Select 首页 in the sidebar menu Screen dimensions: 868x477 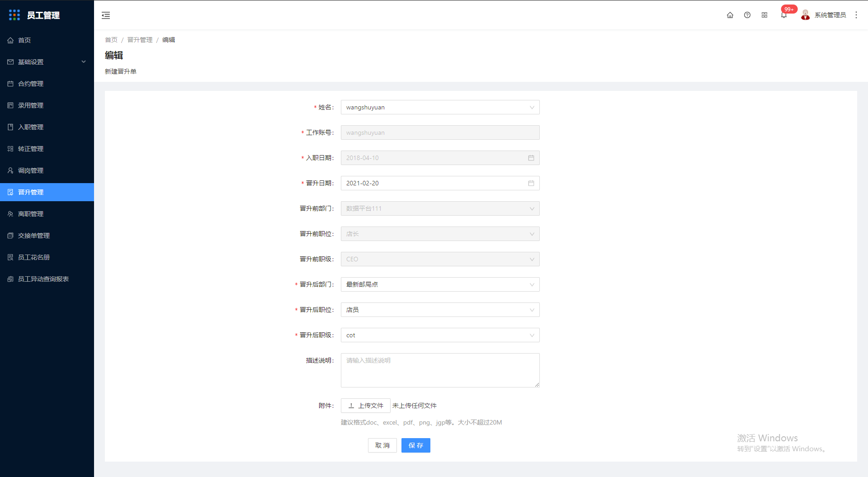click(47, 40)
